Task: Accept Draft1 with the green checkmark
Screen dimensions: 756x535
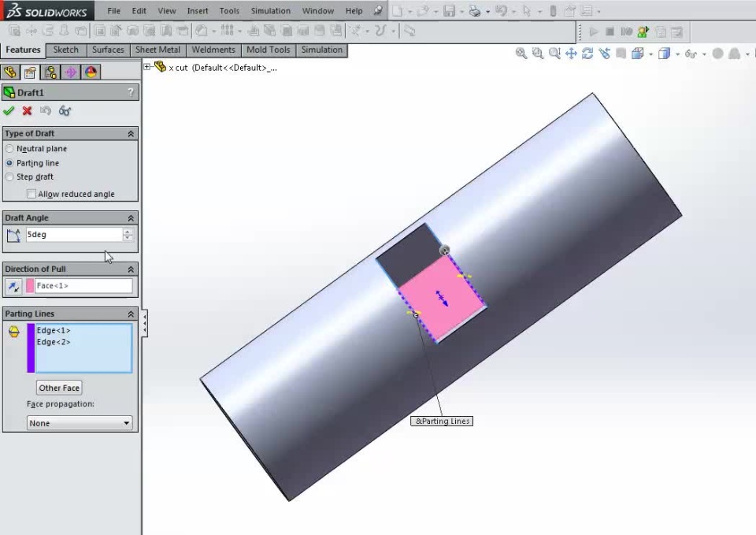Action: 8,111
